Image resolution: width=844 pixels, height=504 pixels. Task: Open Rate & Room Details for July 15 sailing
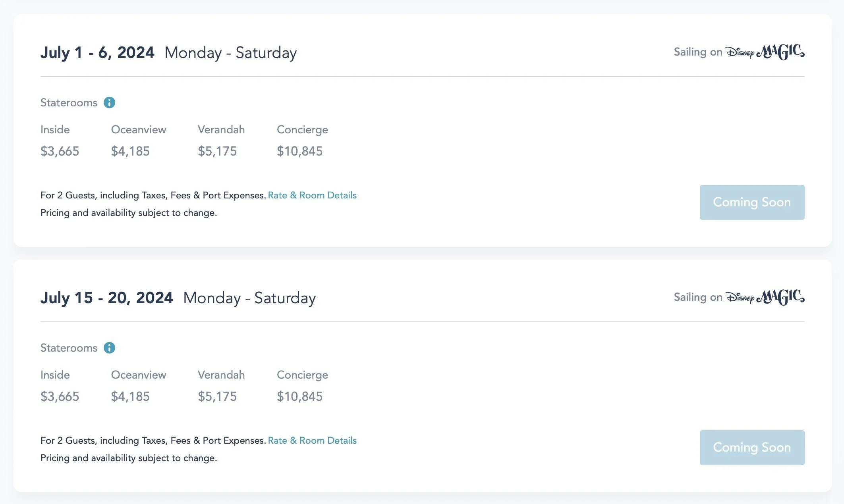click(x=312, y=441)
